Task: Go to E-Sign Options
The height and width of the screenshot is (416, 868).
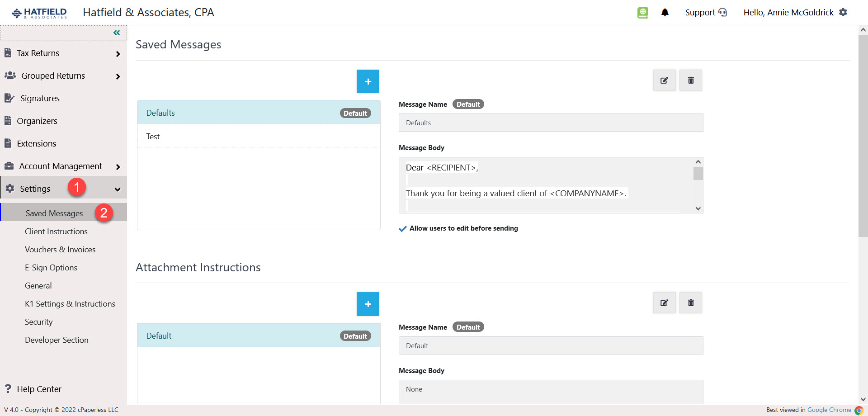Action: 51,268
